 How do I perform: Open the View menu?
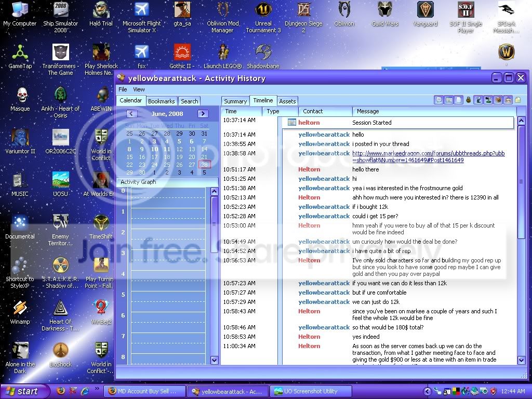point(138,89)
